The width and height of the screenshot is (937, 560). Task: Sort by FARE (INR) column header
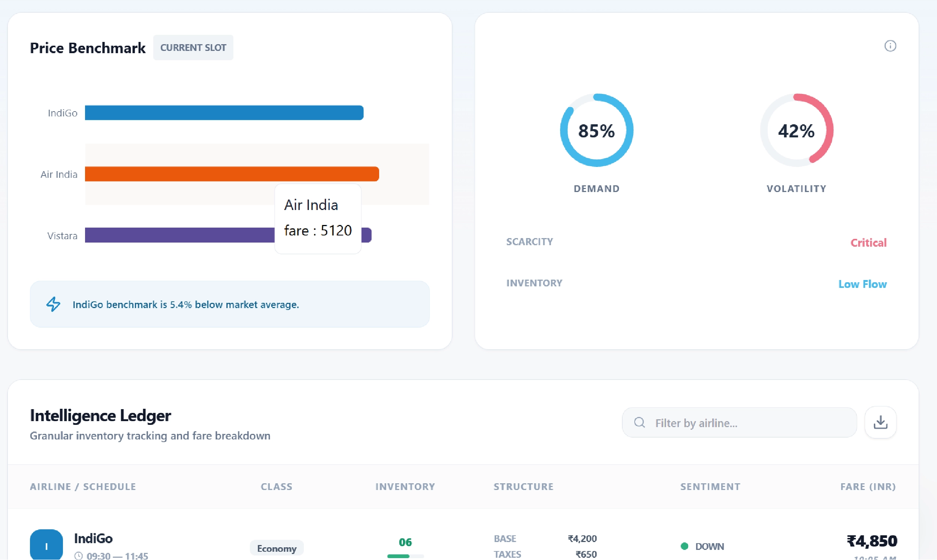click(x=868, y=486)
